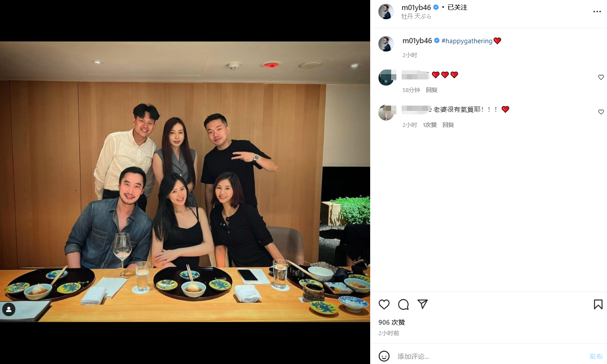Show tagged people icon on the photo
Screen dimensions: 607x364
coord(9,309)
